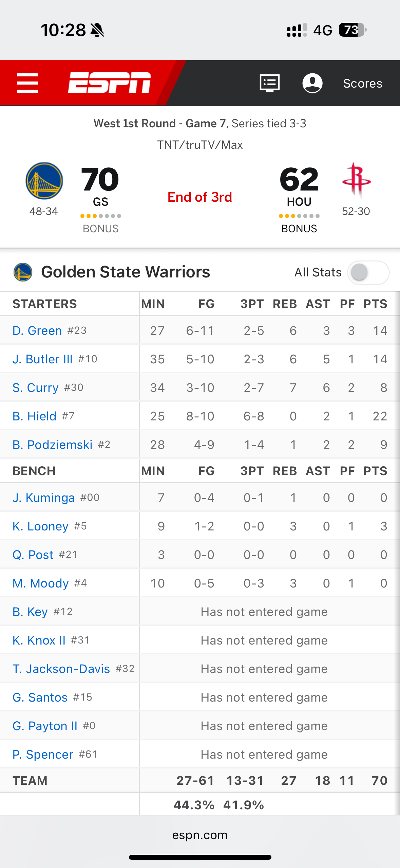Tap the Golden State Warriors logo beside score

tap(44, 181)
